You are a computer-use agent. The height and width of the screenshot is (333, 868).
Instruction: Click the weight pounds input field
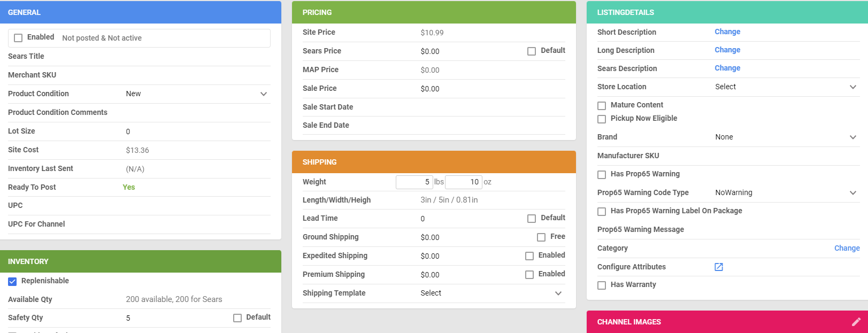[414, 182]
